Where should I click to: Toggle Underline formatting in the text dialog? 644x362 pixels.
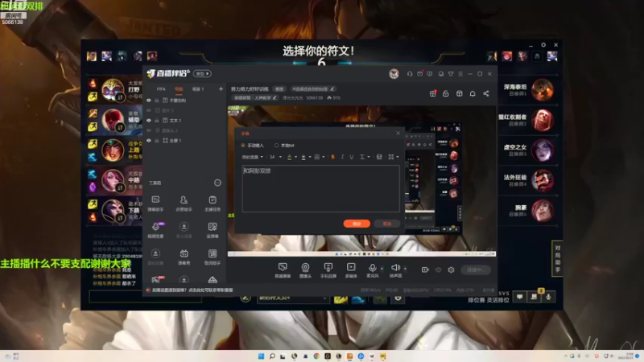click(352, 157)
